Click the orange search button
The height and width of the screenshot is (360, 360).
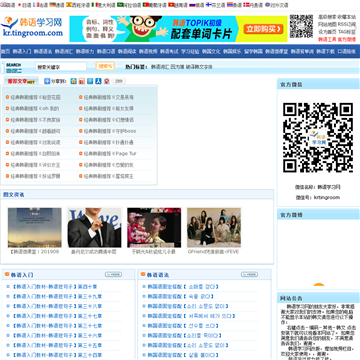(105, 66)
